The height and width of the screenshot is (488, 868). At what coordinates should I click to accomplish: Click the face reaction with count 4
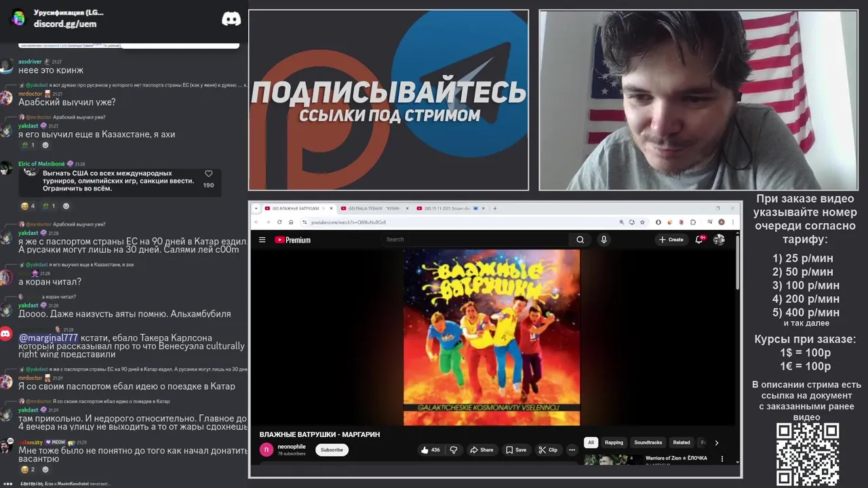coord(28,206)
